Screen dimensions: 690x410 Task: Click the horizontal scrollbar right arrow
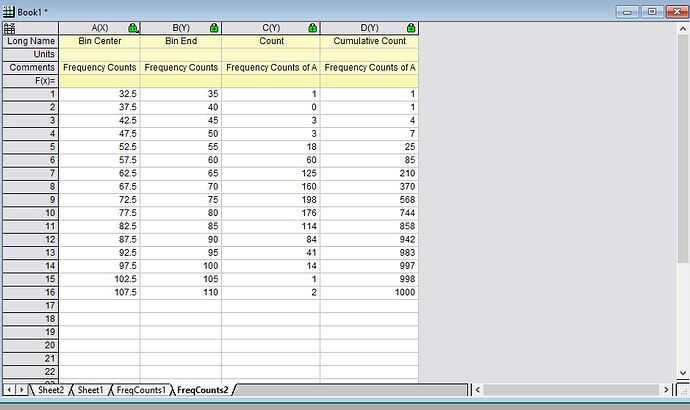pyautogui.click(x=666, y=390)
